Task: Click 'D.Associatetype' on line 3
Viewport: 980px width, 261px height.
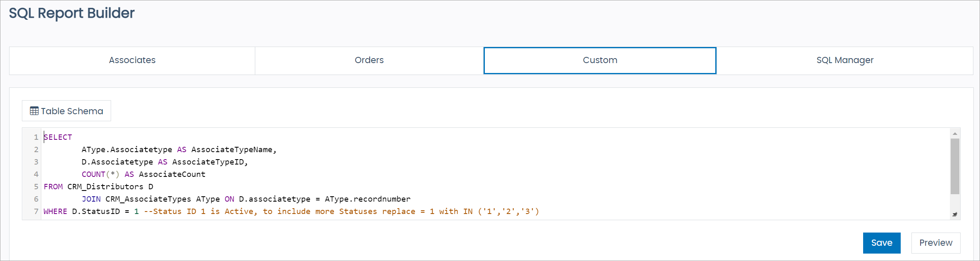Action: pyautogui.click(x=117, y=162)
